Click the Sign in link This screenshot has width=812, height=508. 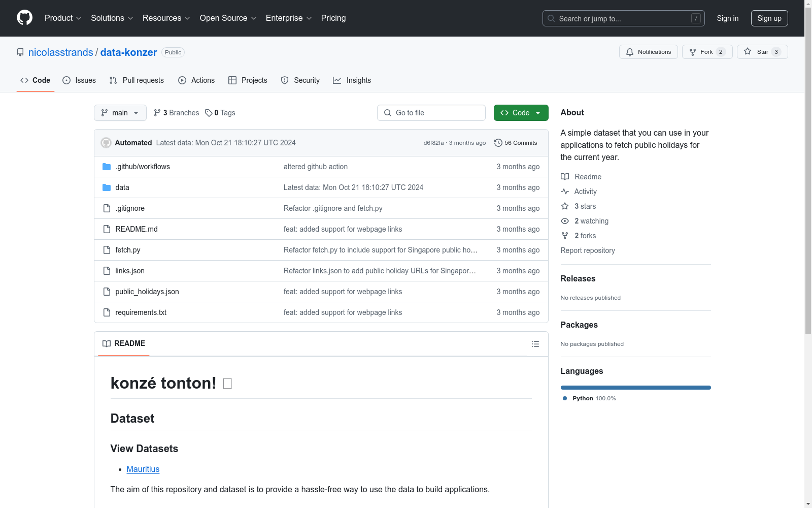pyautogui.click(x=728, y=18)
